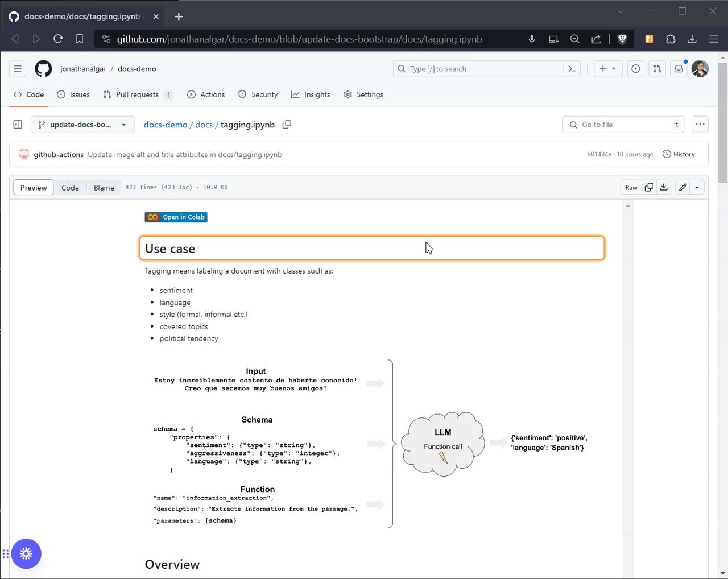Open the browser tab search chevron
728x579 pixels.
(x=621, y=11)
